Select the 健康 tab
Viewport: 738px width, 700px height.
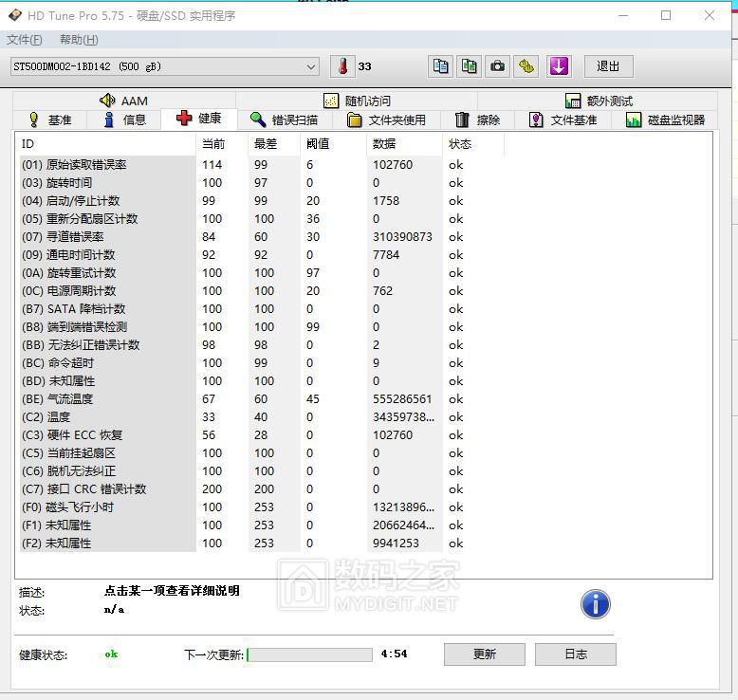(x=198, y=119)
